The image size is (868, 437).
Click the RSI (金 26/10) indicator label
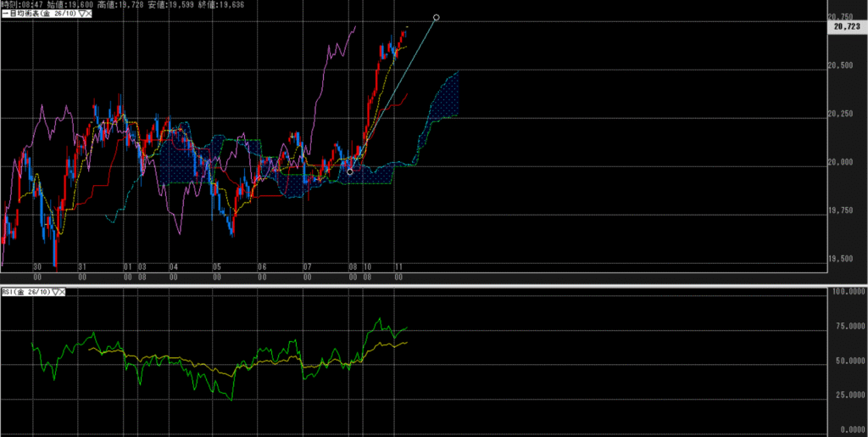coord(25,292)
